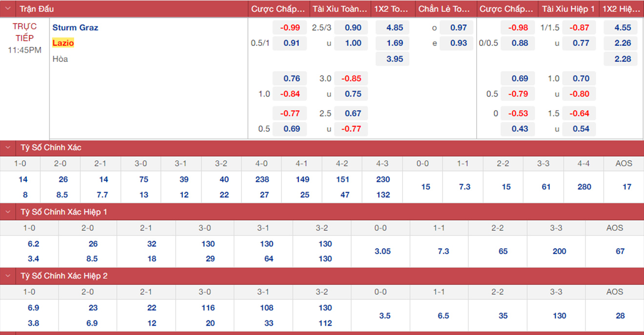Collapse the Tỷ Số Chính Xác section

pos(7,147)
